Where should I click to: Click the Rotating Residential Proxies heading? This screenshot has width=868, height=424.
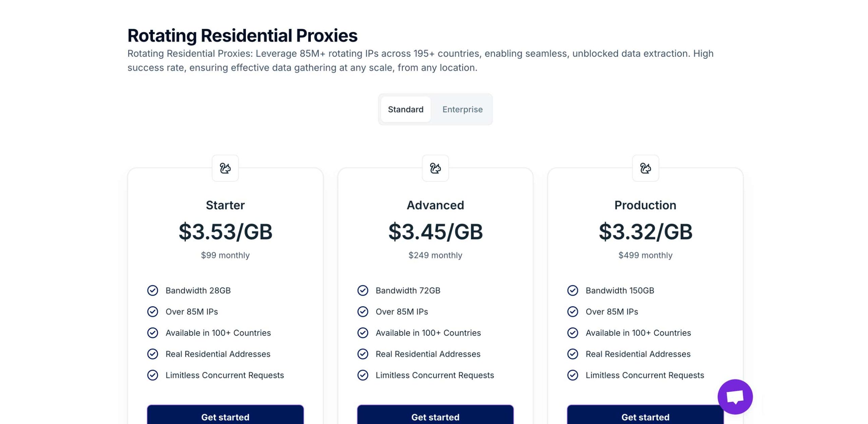pos(242,36)
